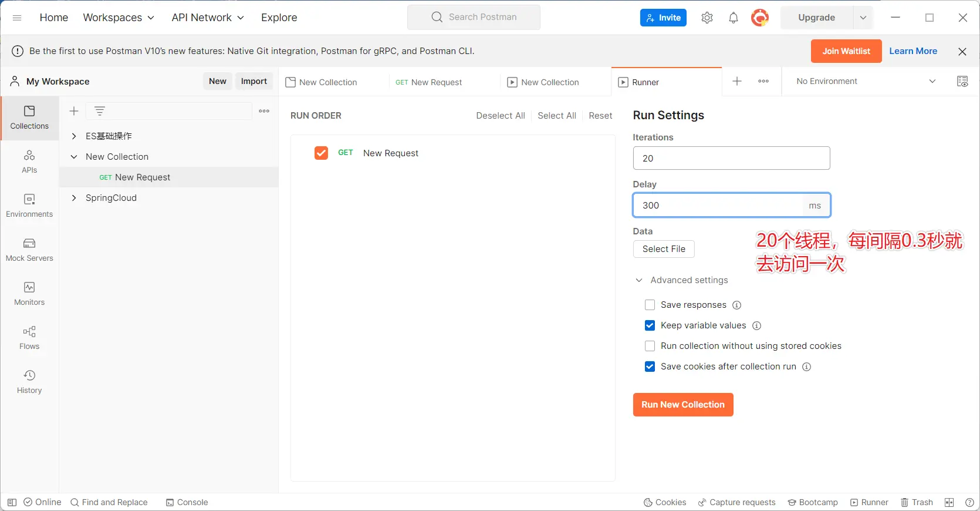Disable Keep variable values checkbox
The width and height of the screenshot is (980, 511).
650,325
